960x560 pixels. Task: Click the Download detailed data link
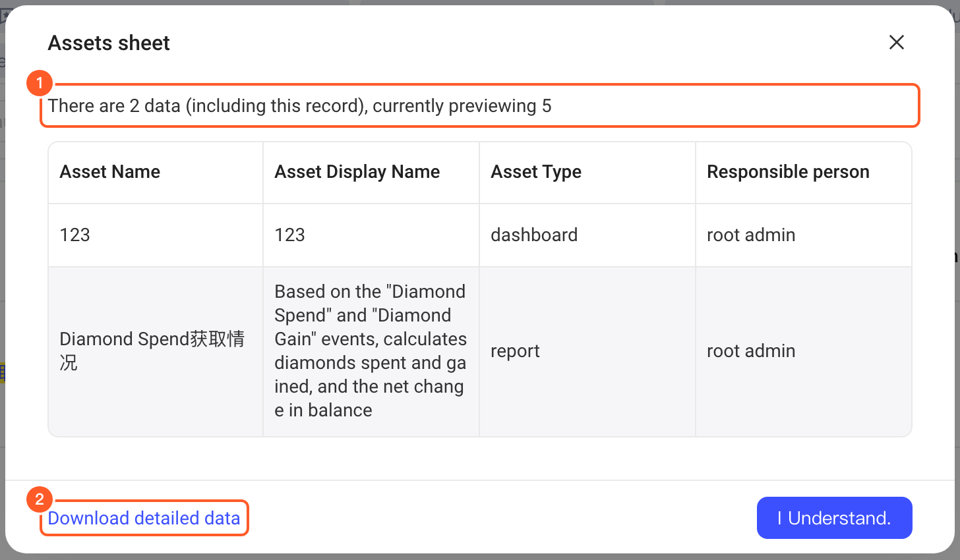pyautogui.click(x=144, y=518)
